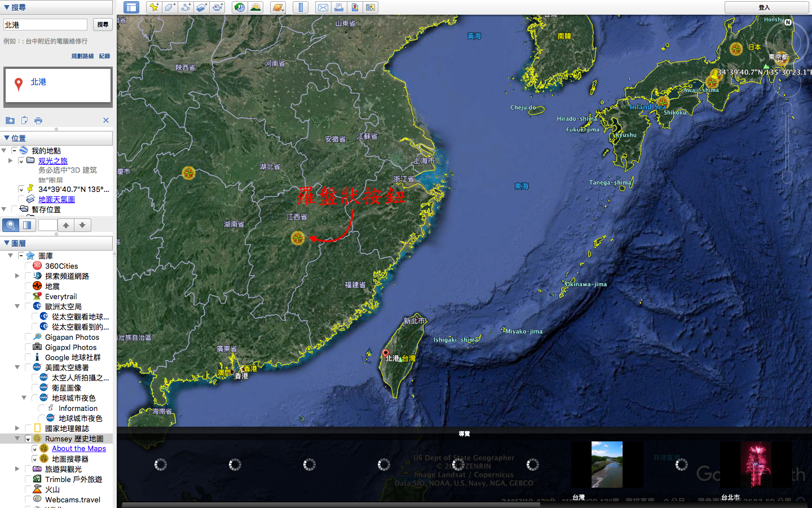Click the search input field with 北港
The height and width of the screenshot is (508, 812).
coord(46,25)
